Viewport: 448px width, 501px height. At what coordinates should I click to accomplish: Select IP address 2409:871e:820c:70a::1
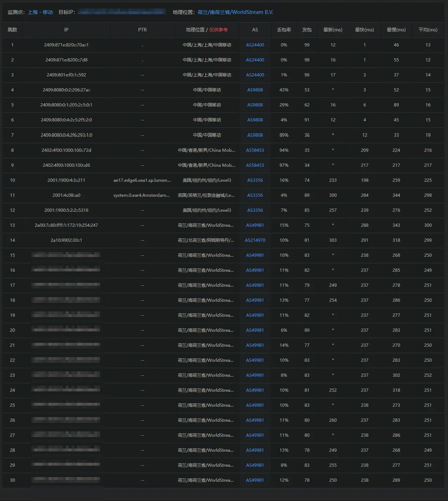[x=66, y=45]
